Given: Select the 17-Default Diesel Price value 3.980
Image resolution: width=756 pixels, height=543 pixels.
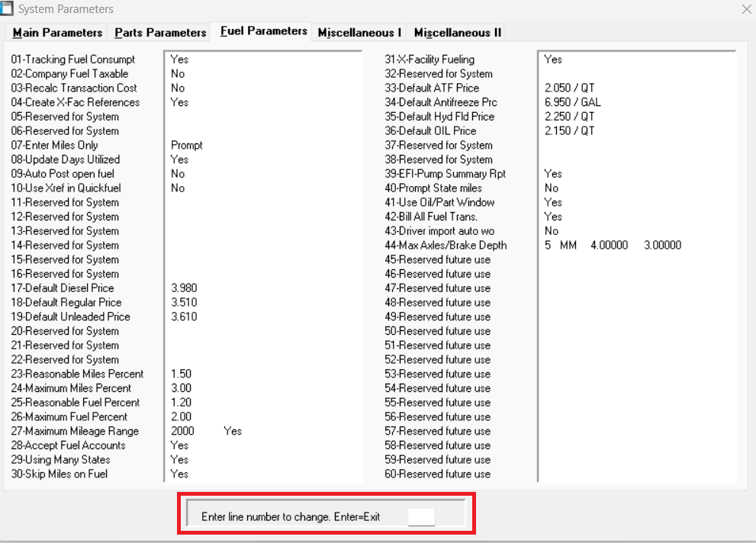Looking at the screenshot, I should pyautogui.click(x=184, y=288).
